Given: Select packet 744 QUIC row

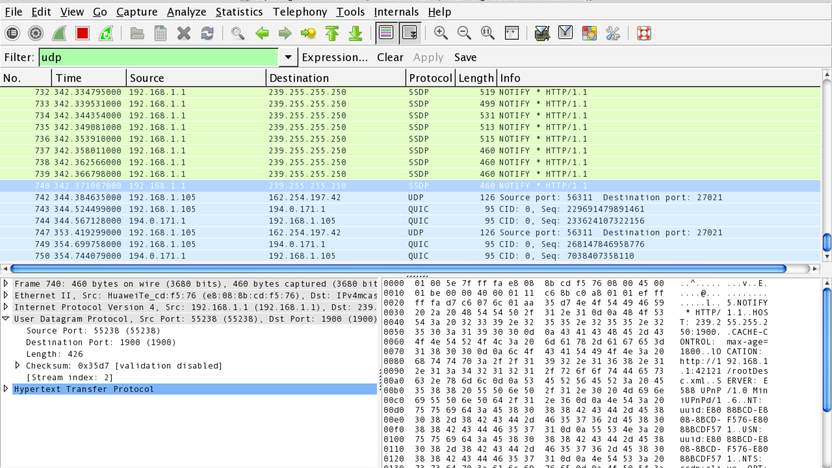Looking at the screenshot, I should [x=411, y=221].
